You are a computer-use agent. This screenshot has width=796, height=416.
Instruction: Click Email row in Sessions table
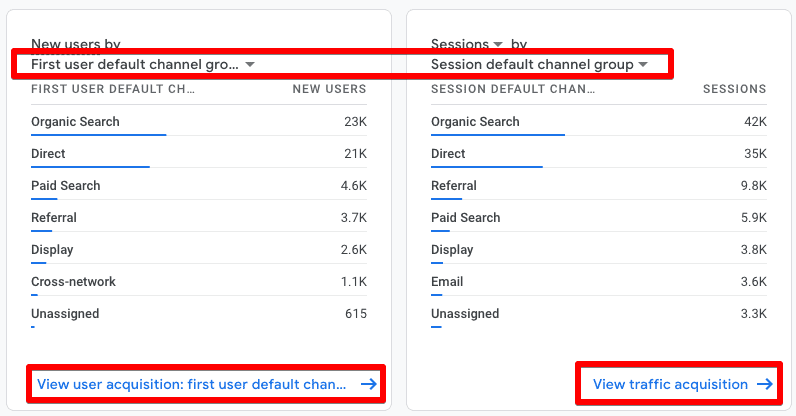(x=599, y=281)
